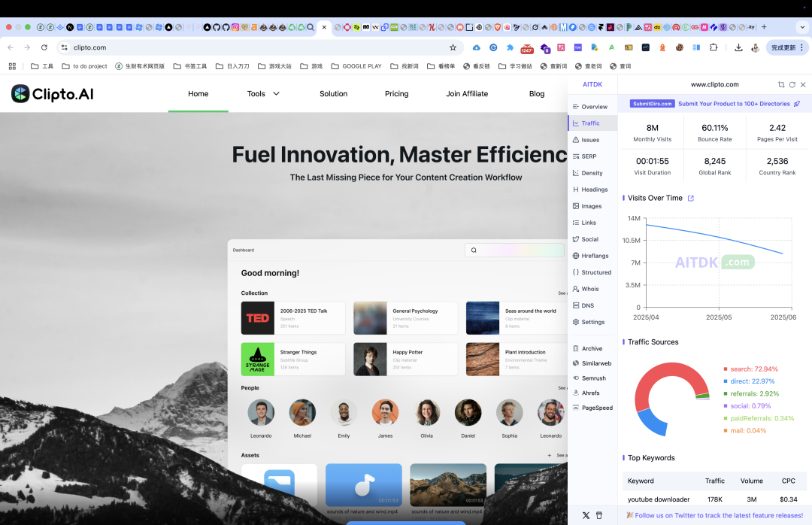
Task: Open Similarweb for this site
Action: pyautogui.click(x=592, y=364)
